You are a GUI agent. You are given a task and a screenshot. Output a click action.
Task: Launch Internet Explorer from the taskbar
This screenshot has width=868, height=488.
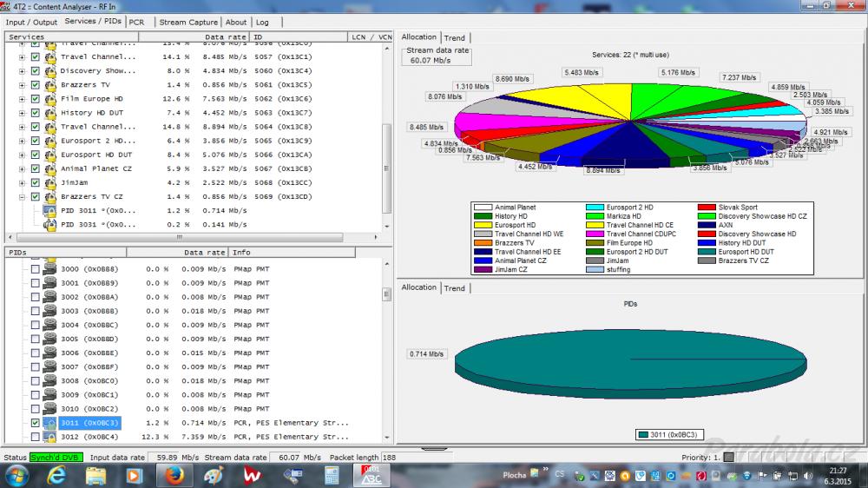pos(56,476)
